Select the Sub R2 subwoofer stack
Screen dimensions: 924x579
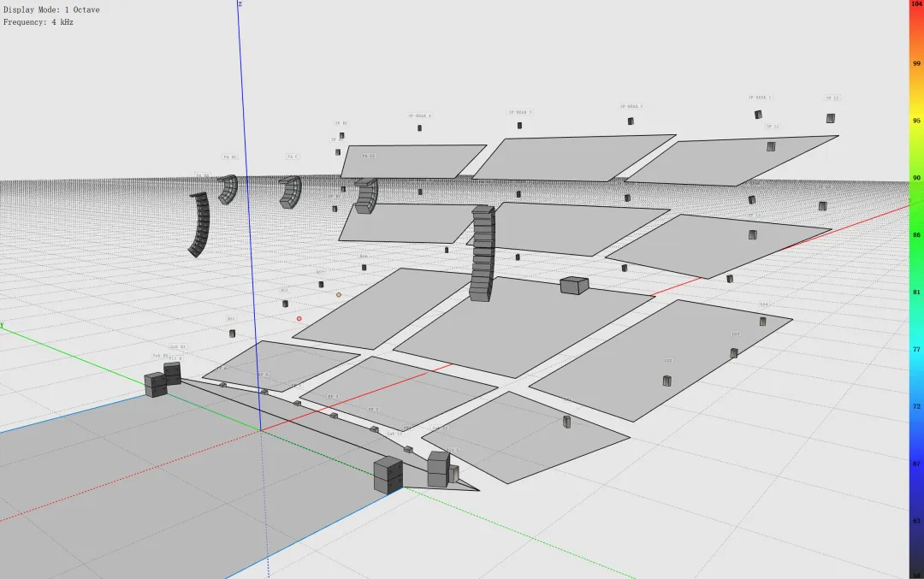tap(156, 385)
